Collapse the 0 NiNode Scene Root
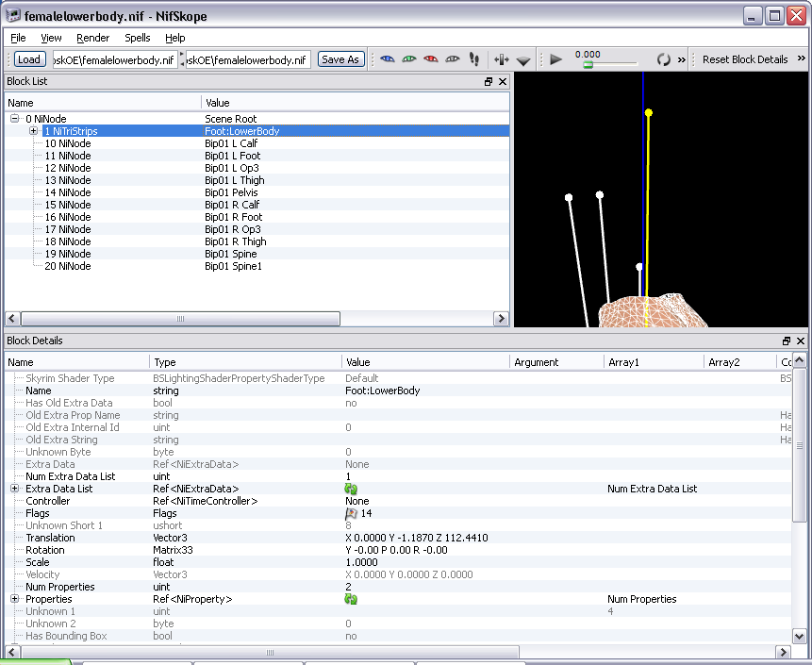This screenshot has height=665, width=812. (15, 119)
